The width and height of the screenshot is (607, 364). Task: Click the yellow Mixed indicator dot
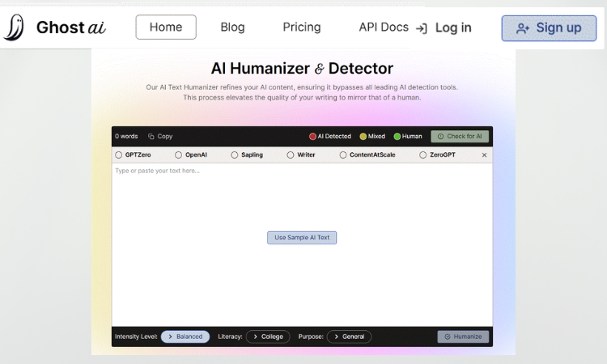(x=363, y=137)
